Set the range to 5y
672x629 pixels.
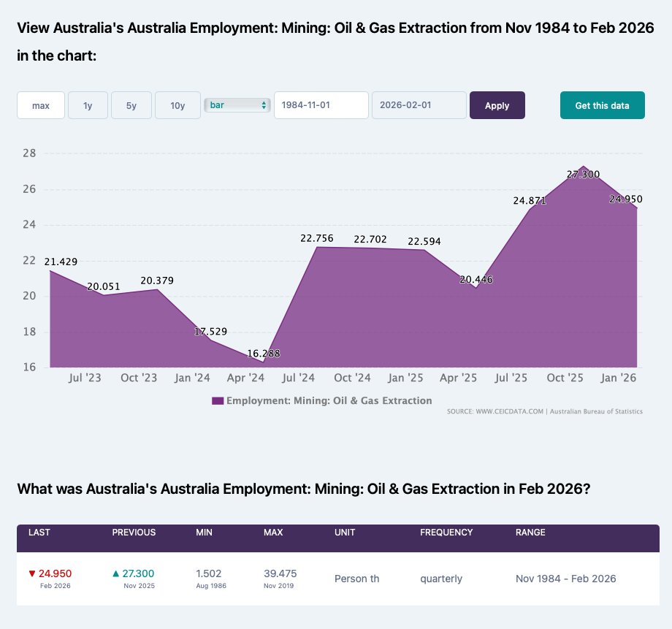point(131,105)
